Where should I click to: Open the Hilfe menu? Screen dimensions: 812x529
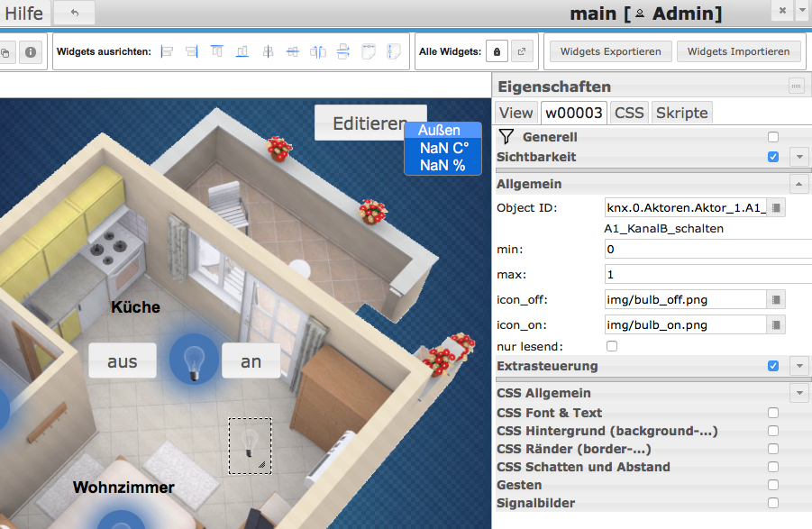point(23,13)
